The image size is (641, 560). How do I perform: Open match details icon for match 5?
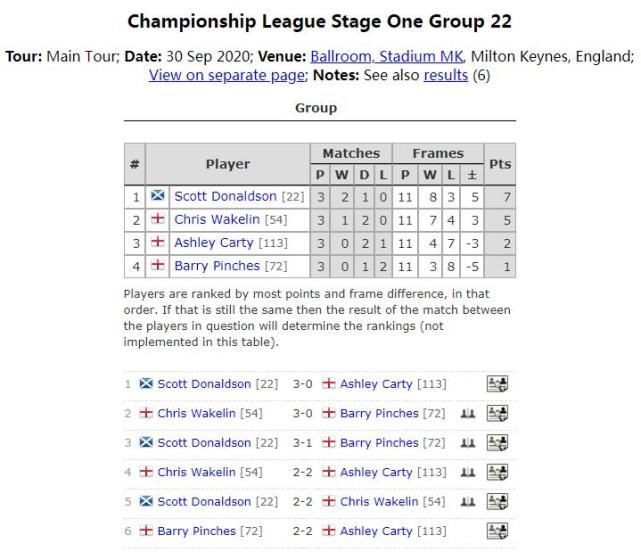tap(497, 502)
